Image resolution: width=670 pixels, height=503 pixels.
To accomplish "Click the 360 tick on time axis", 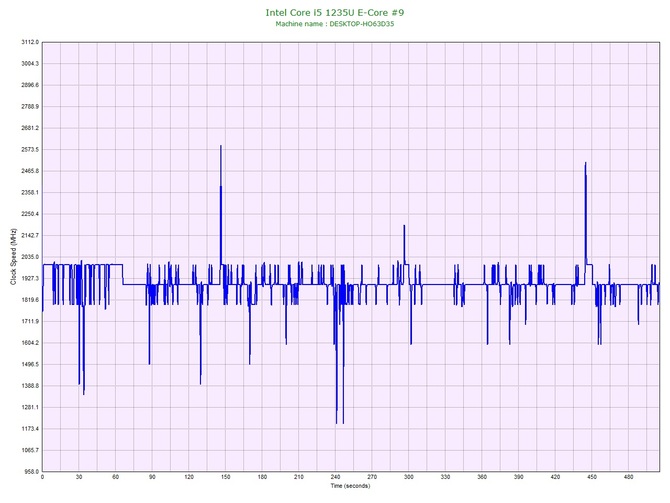I will (x=482, y=477).
